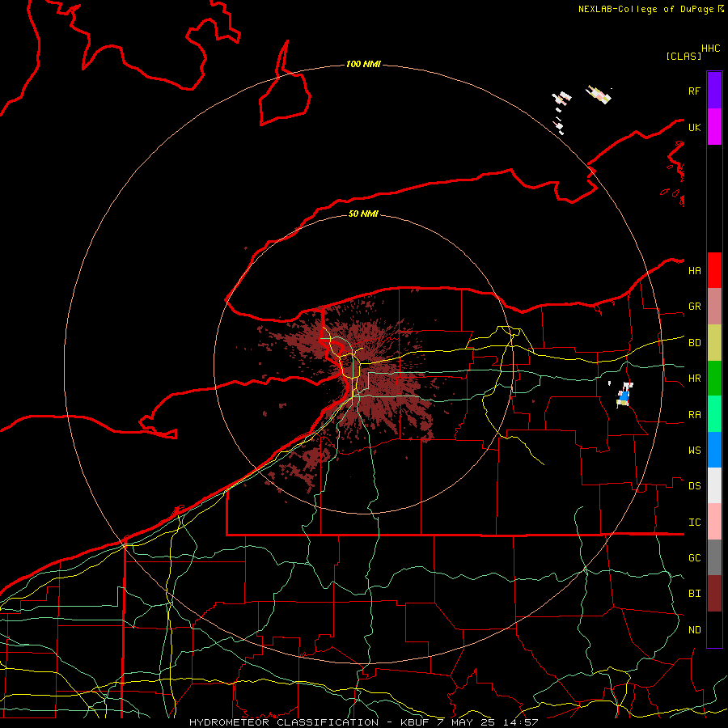Click the WS legend label
728x728 pixels.
[x=694, y=451]
